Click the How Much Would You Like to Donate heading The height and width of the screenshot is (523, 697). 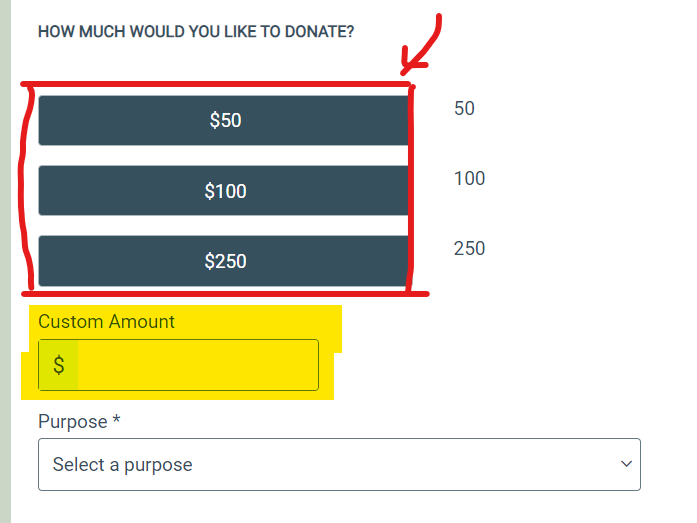click(196, 32)
